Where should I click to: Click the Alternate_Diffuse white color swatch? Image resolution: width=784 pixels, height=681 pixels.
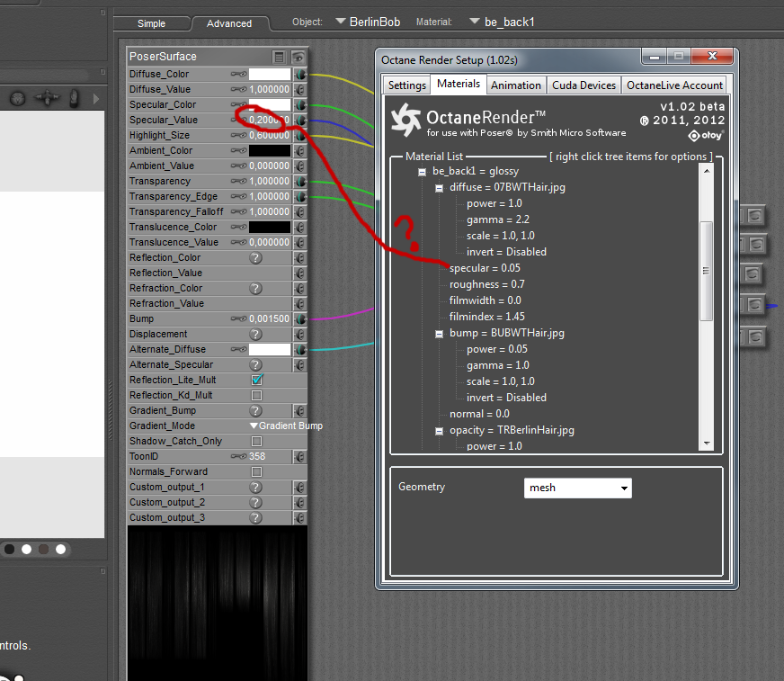point(270,349)
